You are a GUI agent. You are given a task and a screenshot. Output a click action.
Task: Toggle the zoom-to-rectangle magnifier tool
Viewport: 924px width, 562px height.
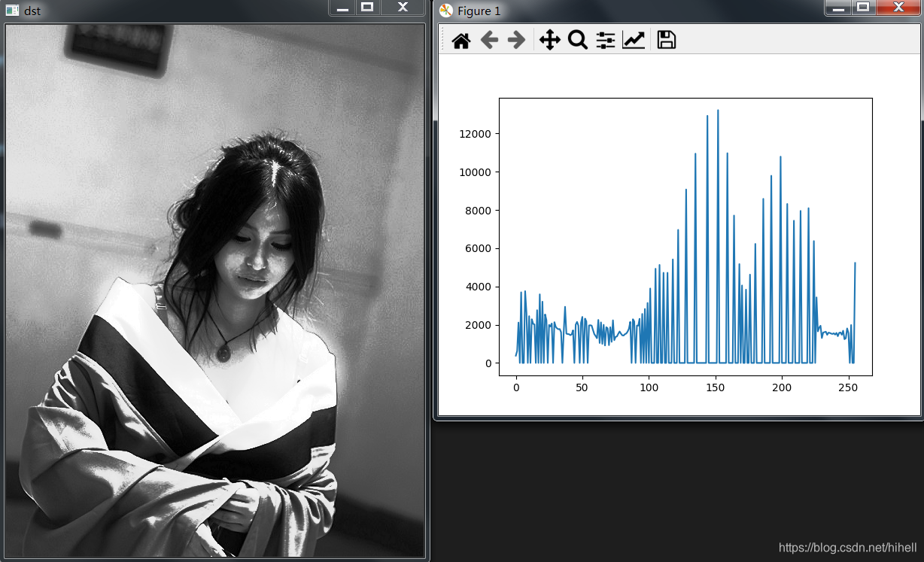tap(577, 40)
